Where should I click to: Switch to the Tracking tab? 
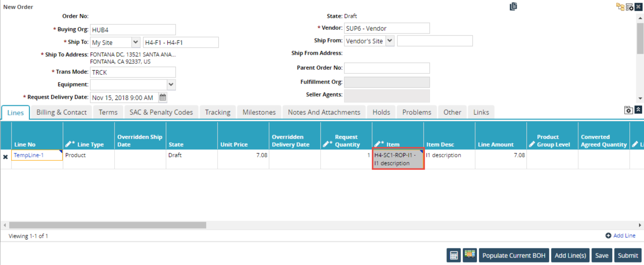pos(218,112)
